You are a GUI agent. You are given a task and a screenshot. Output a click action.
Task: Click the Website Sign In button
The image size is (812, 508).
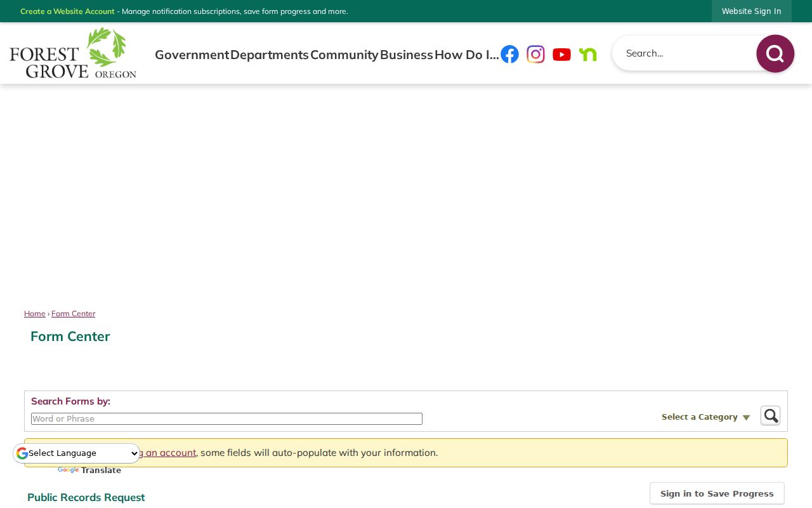[x=752, y=11]
